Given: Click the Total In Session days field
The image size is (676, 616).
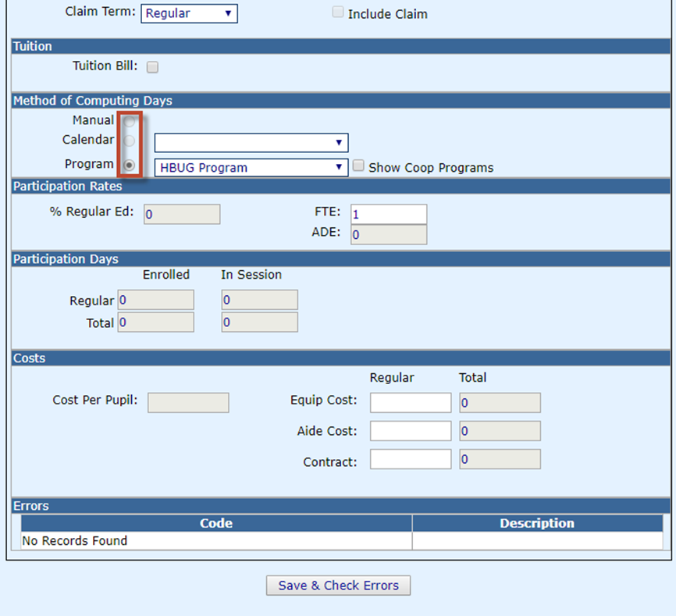Looking at the screenshot, I should (x=259, y=322).
